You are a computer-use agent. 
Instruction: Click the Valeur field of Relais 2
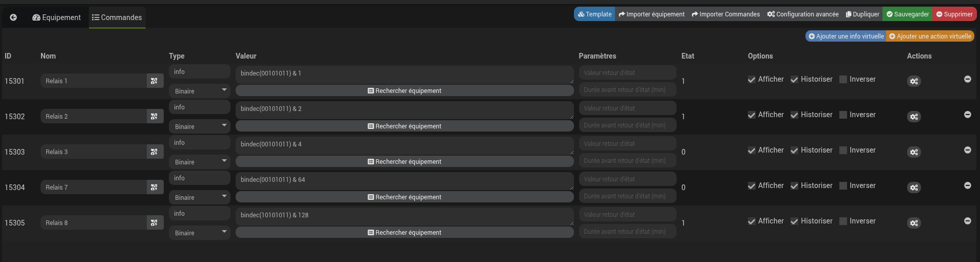click(x=404, y=109)
